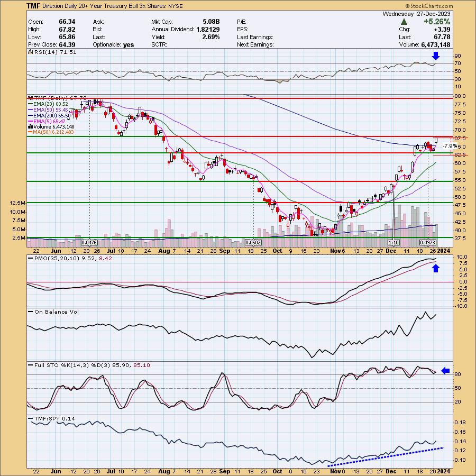Click the Yield value "2.69%"
Screen dimensions: 476x476
[x=211, y=36]
